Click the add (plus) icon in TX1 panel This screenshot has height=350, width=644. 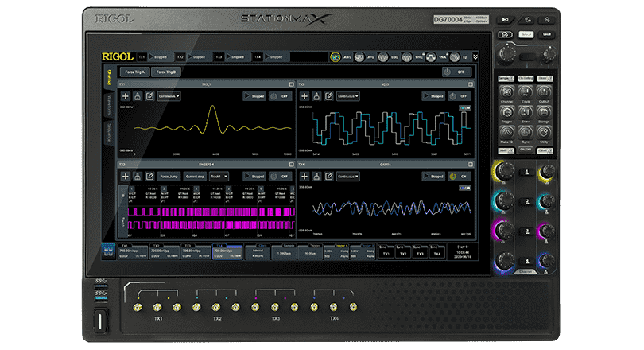point(125,95)
